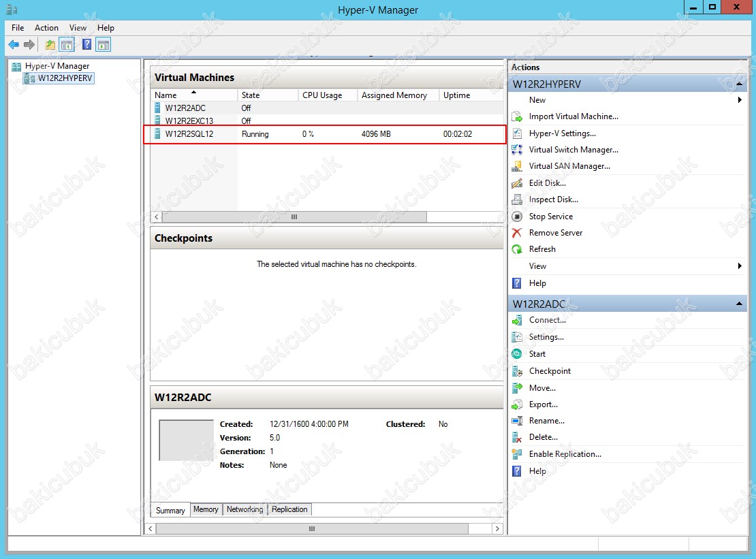Collapse the W12R2ADC actions section

(x=739, y=304)
